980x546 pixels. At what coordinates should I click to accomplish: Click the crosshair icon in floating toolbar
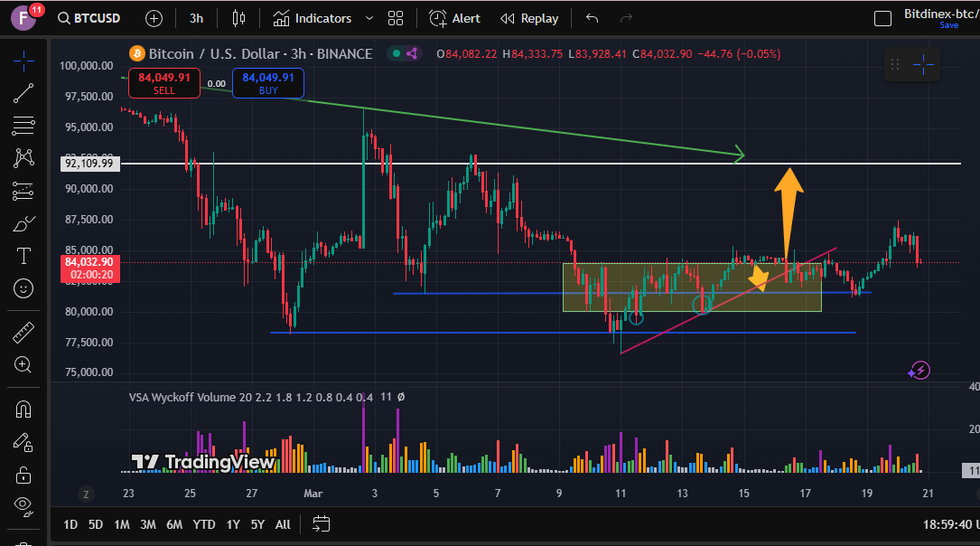tap(923, 64)
